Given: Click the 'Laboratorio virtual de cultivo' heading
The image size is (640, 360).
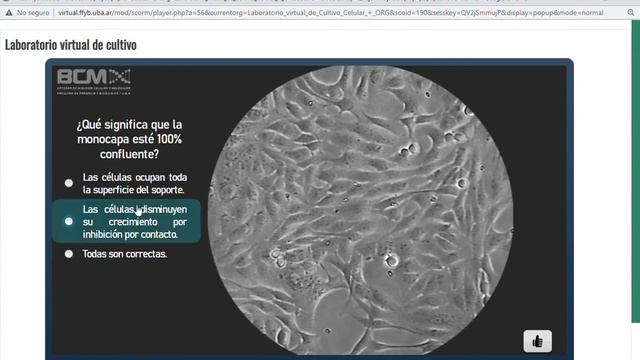Looking at the screenshot, I should click(x=71, y=44).
